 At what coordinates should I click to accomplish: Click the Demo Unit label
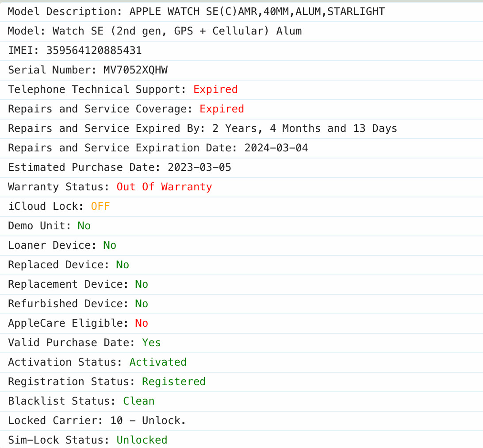[39, 226]
